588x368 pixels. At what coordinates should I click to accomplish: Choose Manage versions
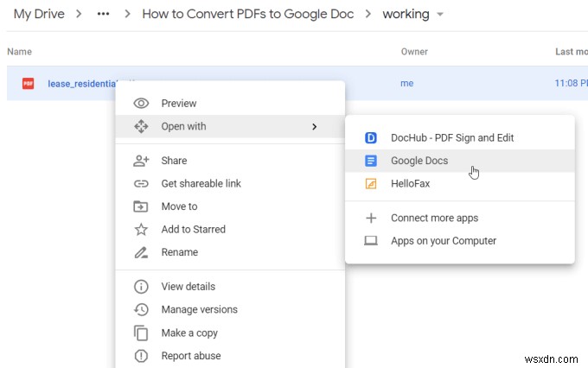pos(230,309)
